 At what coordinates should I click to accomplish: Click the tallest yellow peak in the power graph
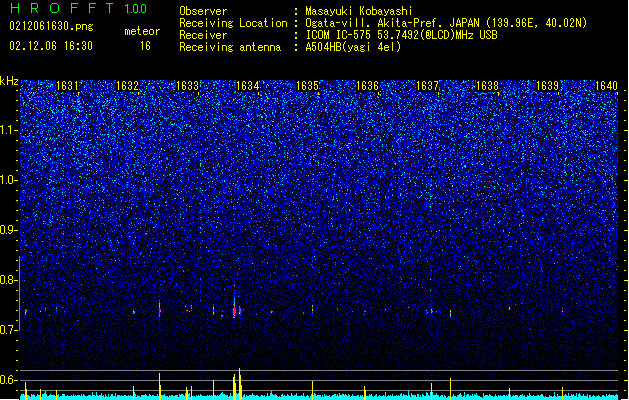239,383
